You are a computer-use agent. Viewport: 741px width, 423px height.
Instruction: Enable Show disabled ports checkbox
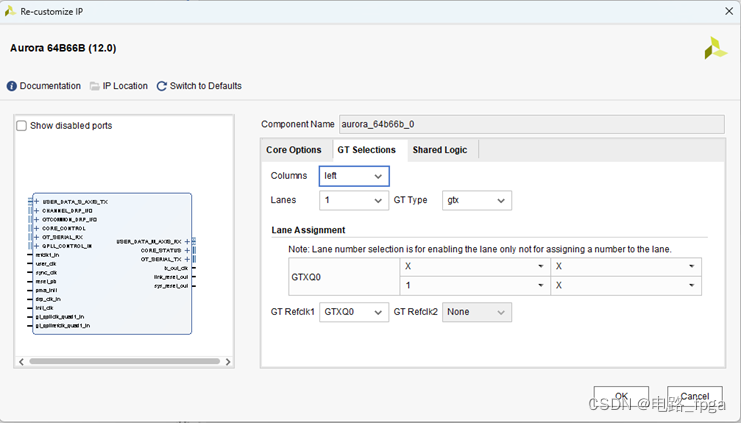(22, 126)
